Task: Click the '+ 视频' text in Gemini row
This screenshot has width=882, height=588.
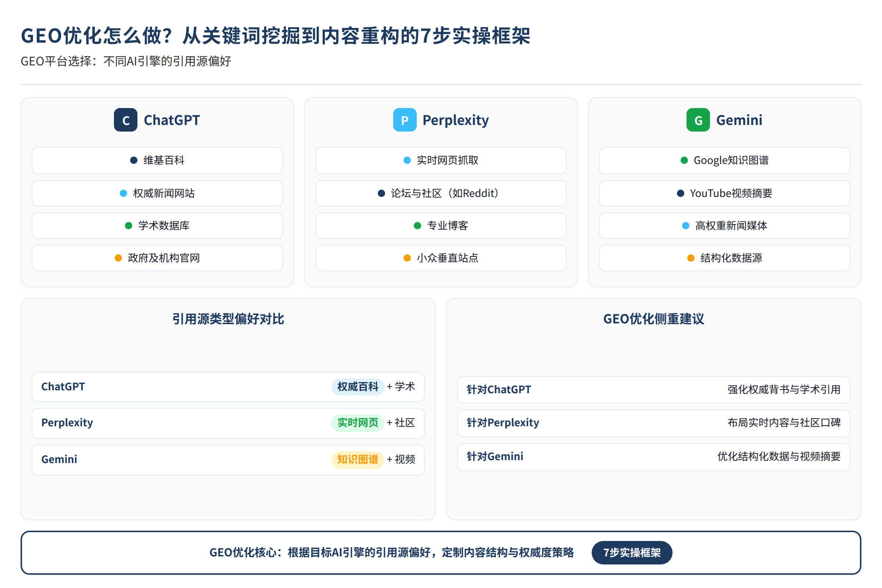Action: click(401, 459)
